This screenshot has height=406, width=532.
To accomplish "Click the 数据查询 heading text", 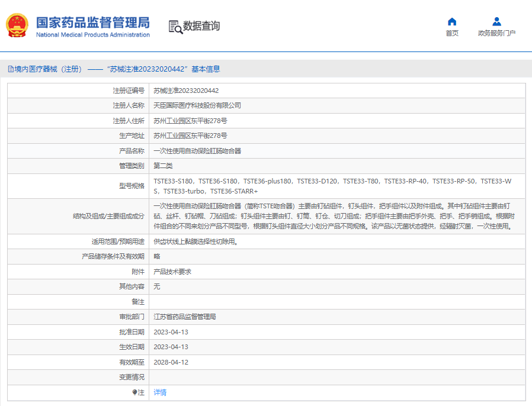I will point(201,26).
